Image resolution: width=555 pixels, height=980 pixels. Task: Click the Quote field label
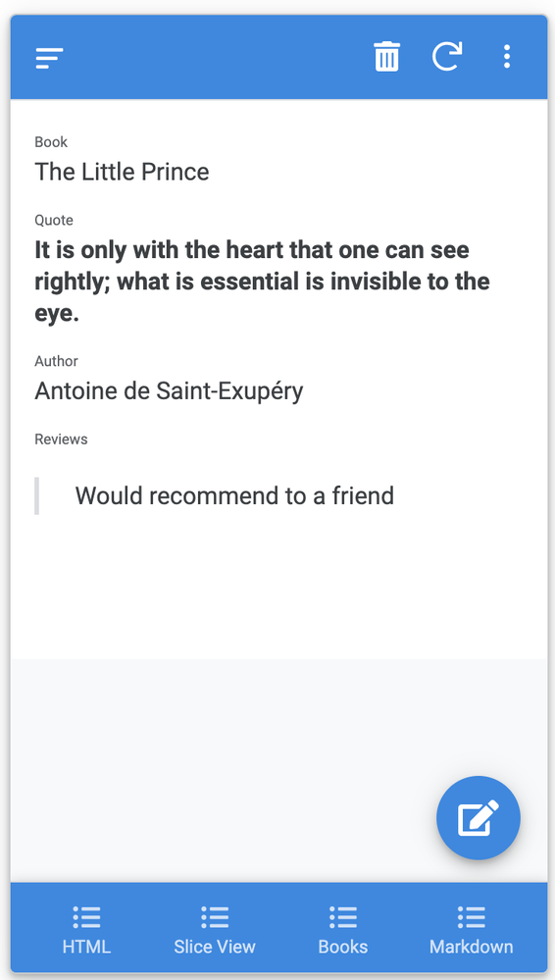point(54,220)
